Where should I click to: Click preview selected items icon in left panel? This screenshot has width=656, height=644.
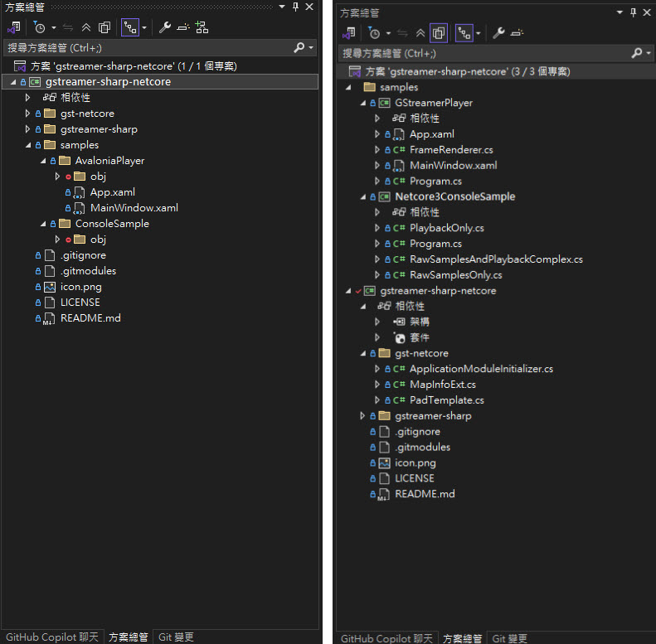tap(182, 27)
